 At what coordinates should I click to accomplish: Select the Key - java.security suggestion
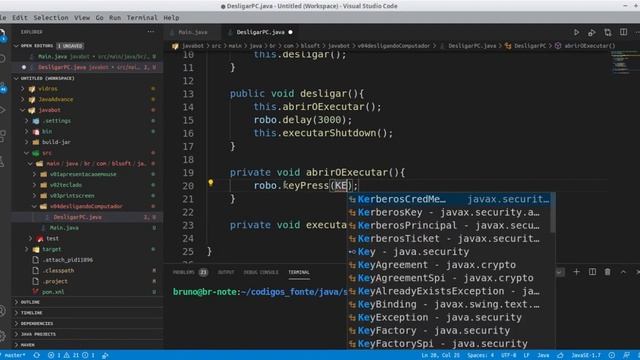[449, 251]
